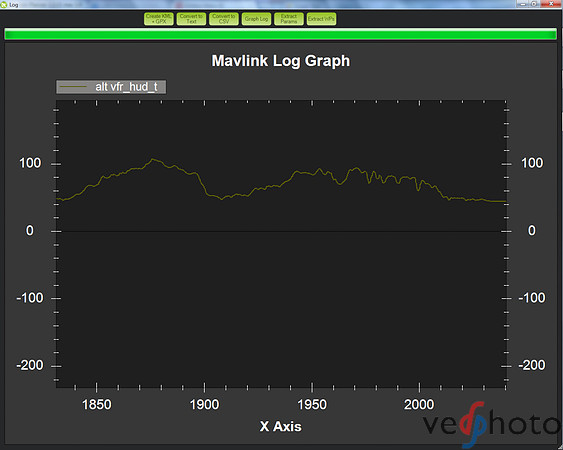Convert the log to CSV
Screen dimensions: 563x450
[x=224, y=19]
